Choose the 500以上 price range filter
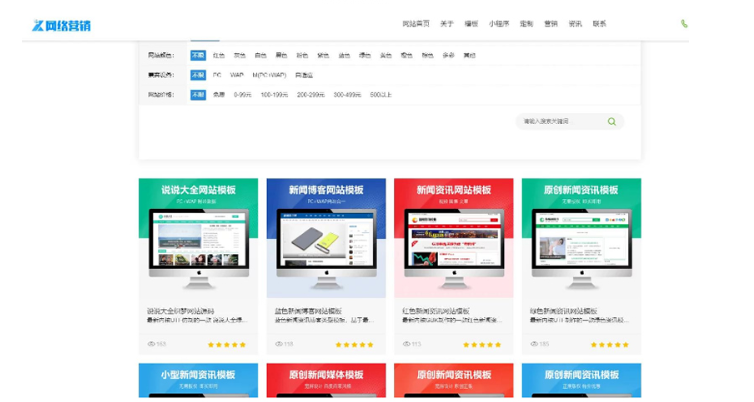754x402 pixels. [x=381, y=95]
